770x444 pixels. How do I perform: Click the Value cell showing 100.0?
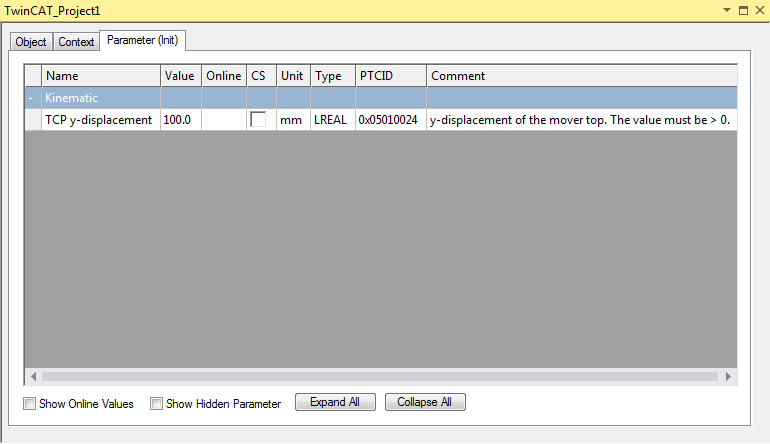point(181,120)
